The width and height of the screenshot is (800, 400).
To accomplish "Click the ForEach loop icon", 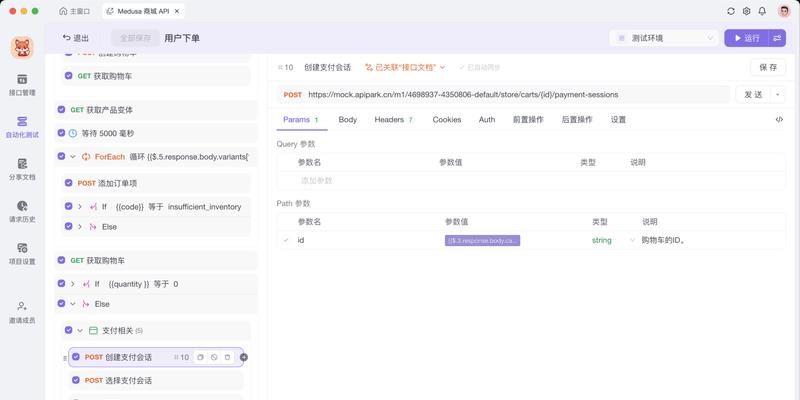I will pos(86,157).
